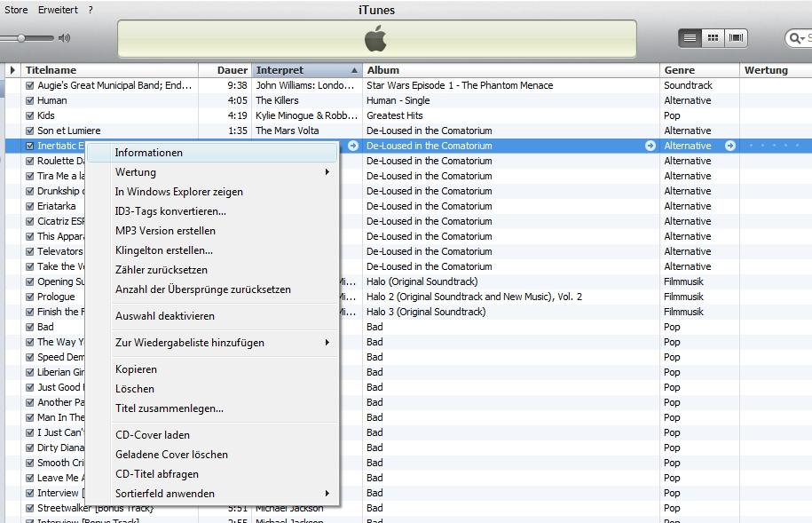Uncheck the Kids track checkbox

pyautogui.click(x=30, y=115)
